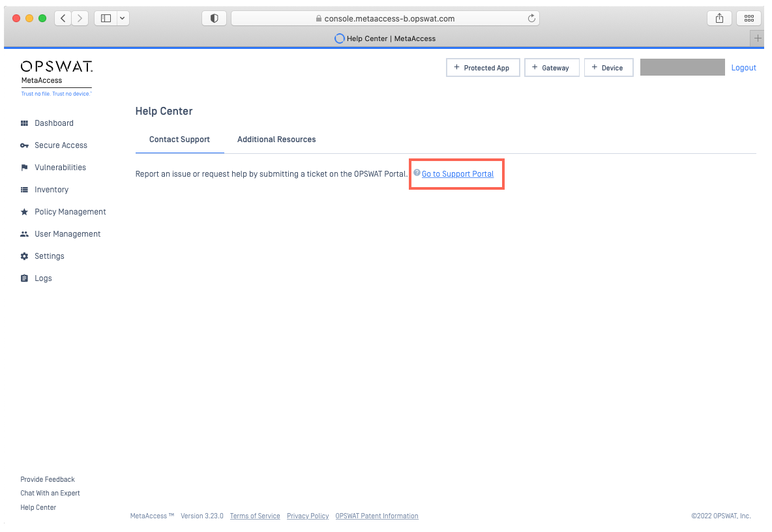Open sidebar options dropdown arrow
Viewport: 772px width, 532px height.
[123, 18]
